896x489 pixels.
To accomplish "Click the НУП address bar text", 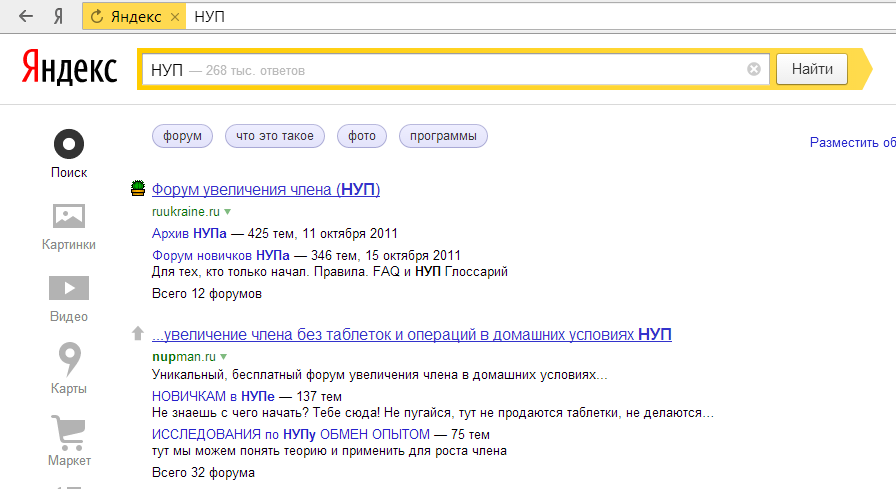I will pyautogui.click(x=209, y=17).
